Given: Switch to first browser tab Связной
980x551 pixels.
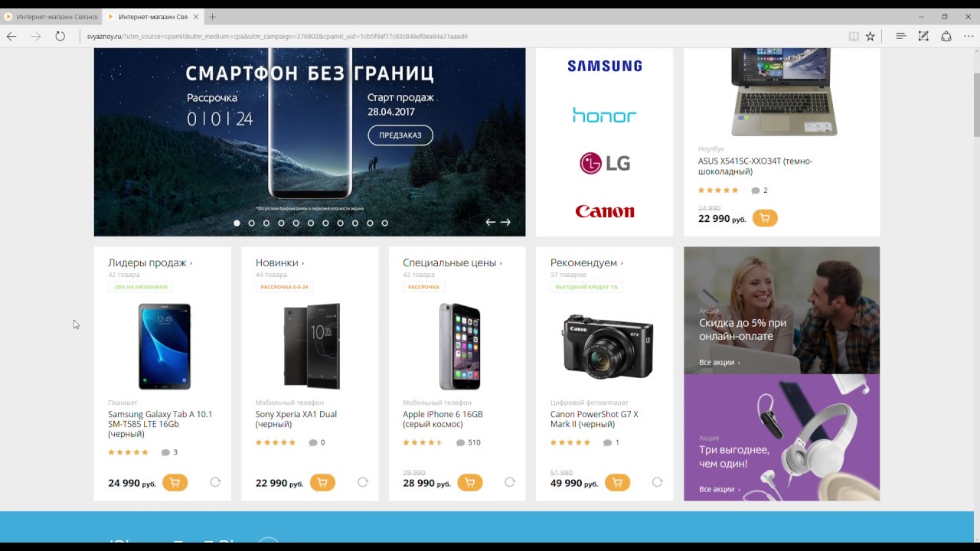Looking at the screenshot, I should click(x=51, y=16).
